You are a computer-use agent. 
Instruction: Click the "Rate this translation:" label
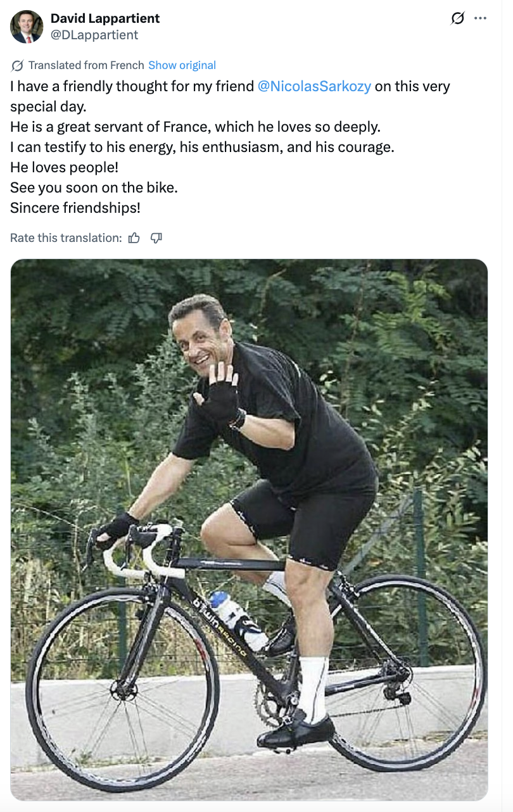coord(66,238)
